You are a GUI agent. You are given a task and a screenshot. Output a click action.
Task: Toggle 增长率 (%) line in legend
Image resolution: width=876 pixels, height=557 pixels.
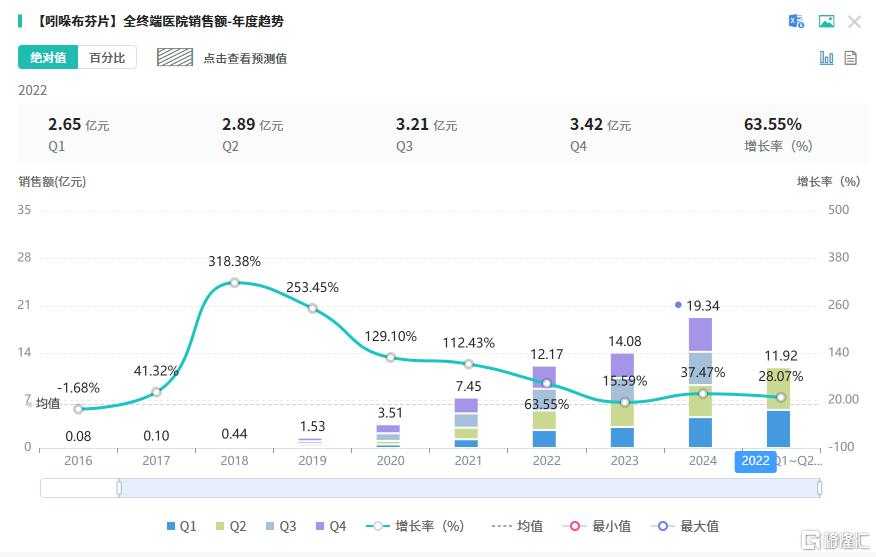pos(416,526)
